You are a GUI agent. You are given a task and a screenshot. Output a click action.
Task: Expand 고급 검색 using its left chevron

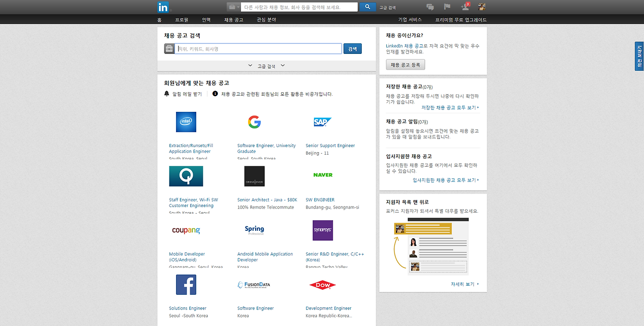click(x=250, y=65)
